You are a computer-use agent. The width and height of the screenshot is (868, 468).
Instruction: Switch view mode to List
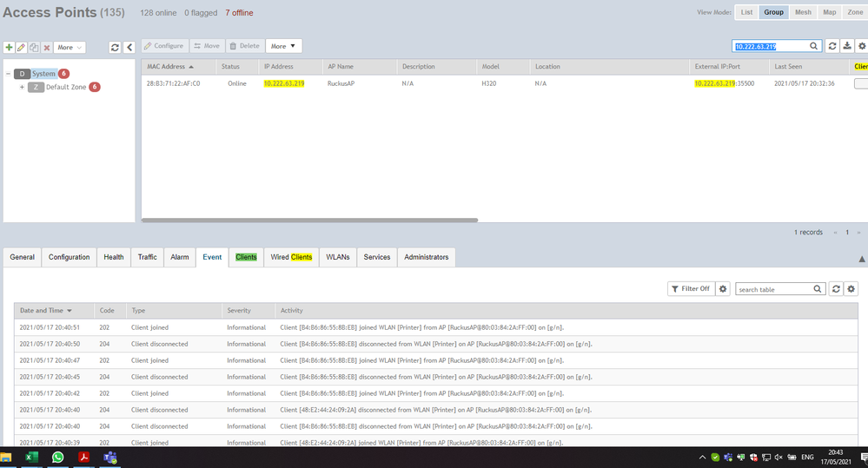(746, 12)
